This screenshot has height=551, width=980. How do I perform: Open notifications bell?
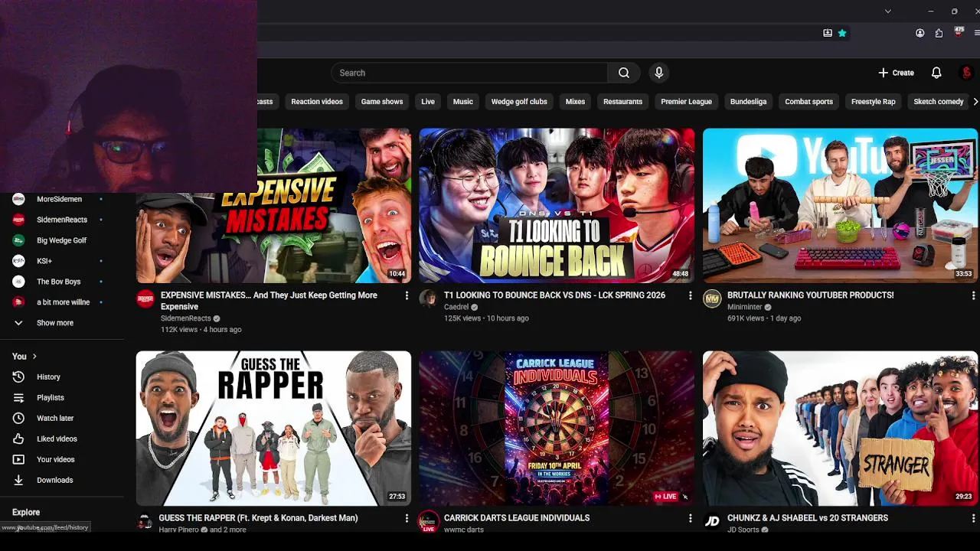click(x=936, y=73)
